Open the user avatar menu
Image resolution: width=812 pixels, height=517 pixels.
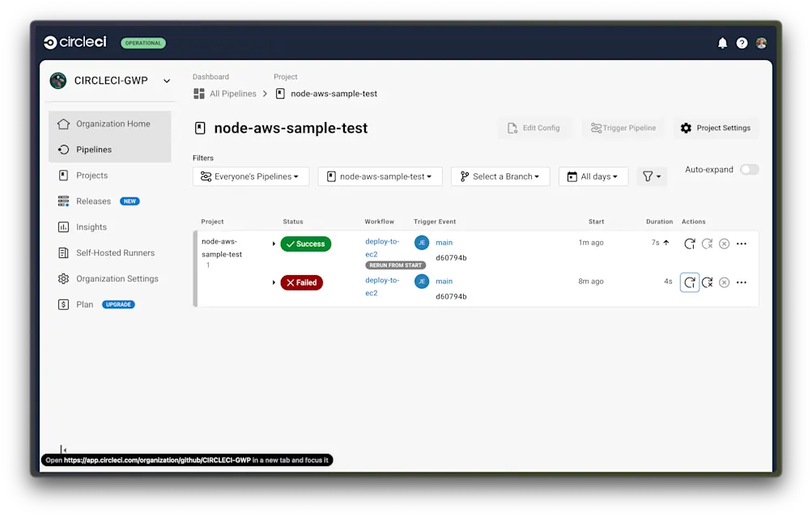[761, 43]
